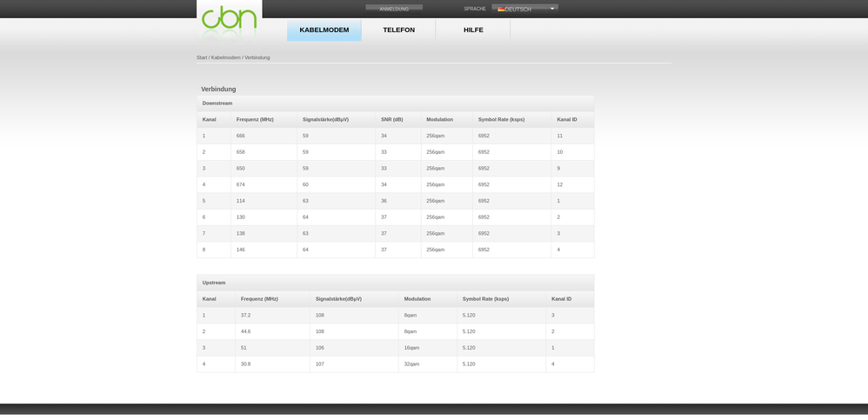The height and width of the screenshot is (420, 868).
Task: Select downstream frequency 666
Action: (240, 136)
